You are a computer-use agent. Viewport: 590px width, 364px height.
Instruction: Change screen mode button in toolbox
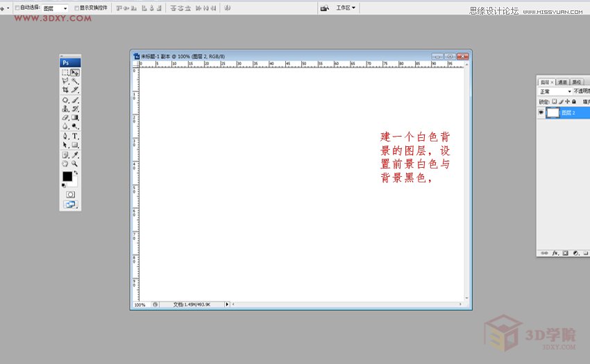point(70,205)
